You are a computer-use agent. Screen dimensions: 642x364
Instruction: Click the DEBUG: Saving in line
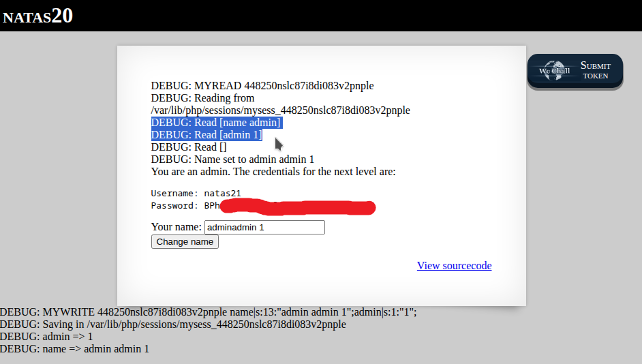[x=172, y=324]
